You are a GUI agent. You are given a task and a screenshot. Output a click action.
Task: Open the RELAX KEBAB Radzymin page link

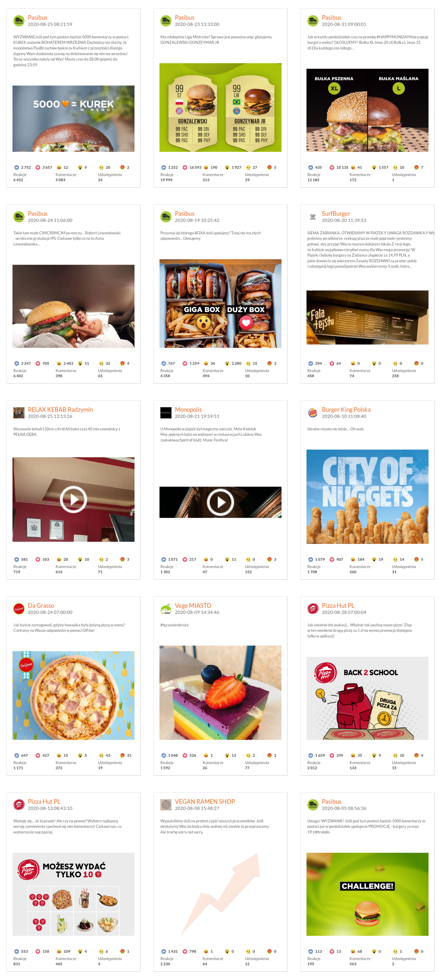coord(60,409)
